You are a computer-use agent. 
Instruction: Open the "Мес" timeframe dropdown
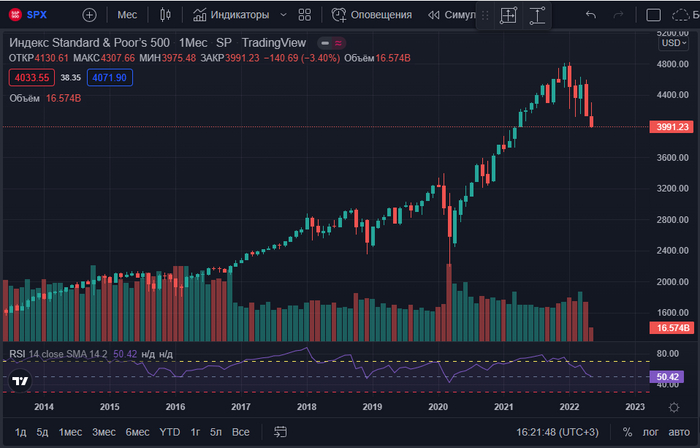point(127,15)
